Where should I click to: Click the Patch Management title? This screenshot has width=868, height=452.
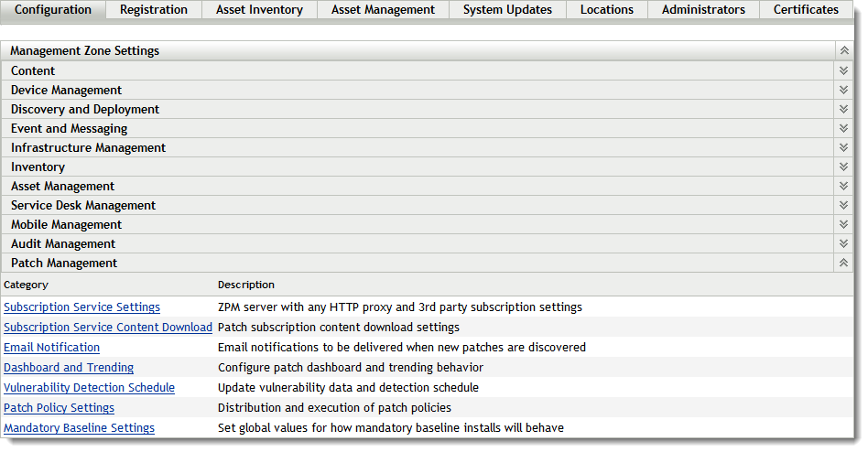(x=64, y=264)
